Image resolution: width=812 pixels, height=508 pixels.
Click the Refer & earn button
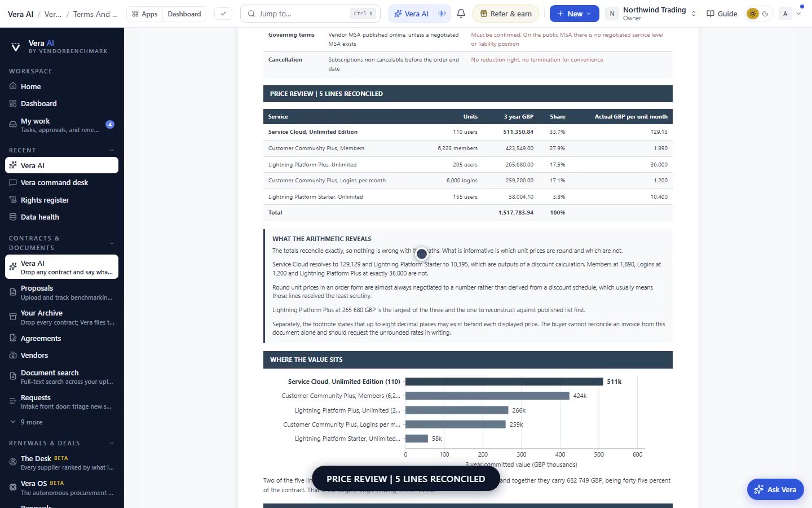(506, 14)
